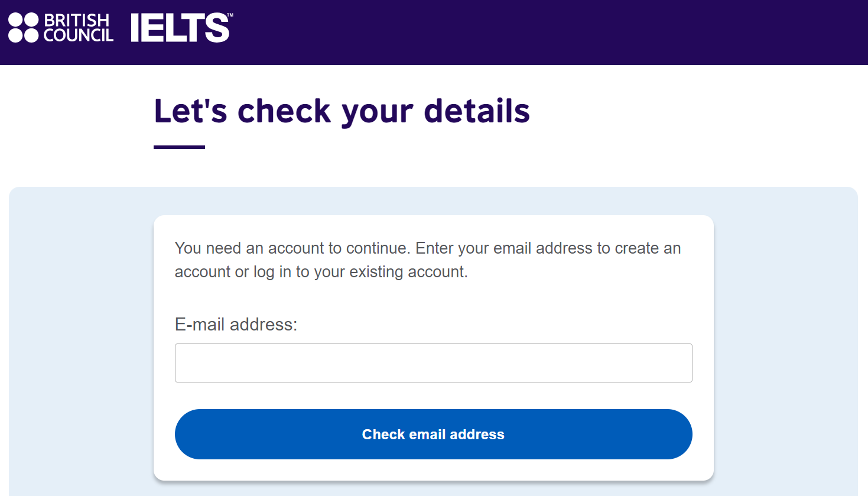
Task: Click empty space in the purple header bar
Action: (532, 33)
